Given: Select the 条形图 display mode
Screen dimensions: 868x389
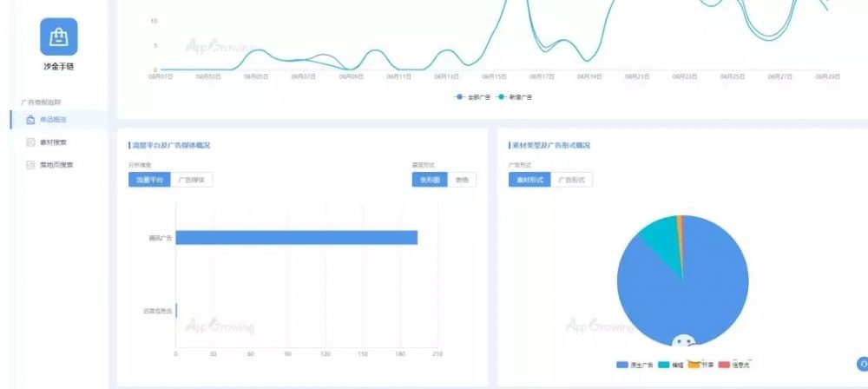Looking at the screenshot, I should pyautogui.click(x=431, y=180).
